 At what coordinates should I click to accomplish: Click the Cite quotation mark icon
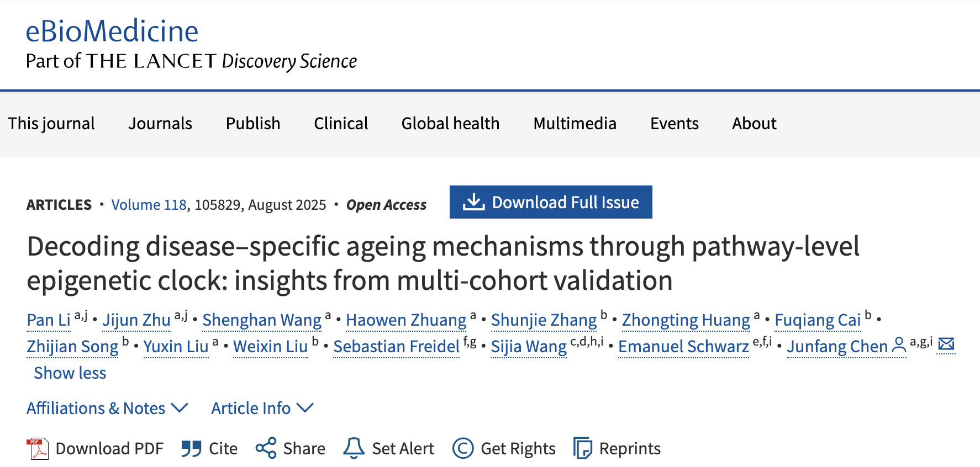191,448
